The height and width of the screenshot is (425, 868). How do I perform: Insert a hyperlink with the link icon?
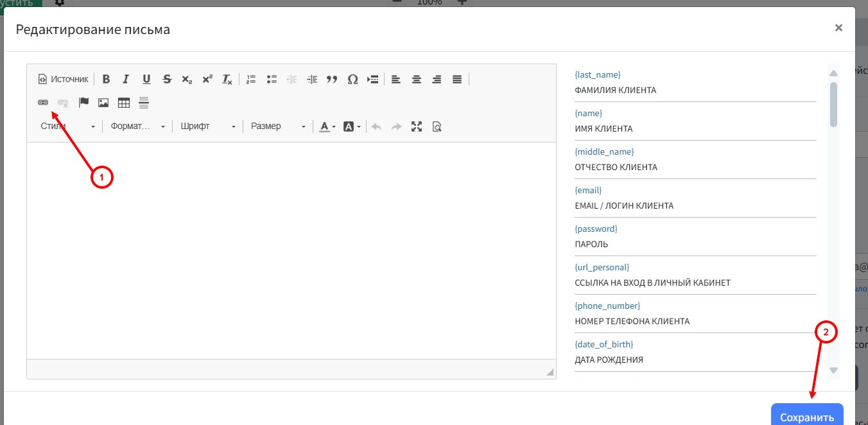click(43, 102)
